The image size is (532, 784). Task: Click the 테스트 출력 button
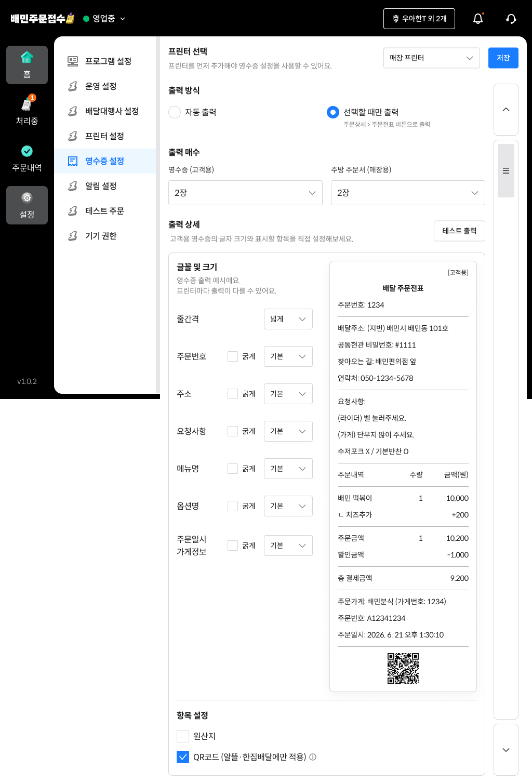tap(459, 231)
